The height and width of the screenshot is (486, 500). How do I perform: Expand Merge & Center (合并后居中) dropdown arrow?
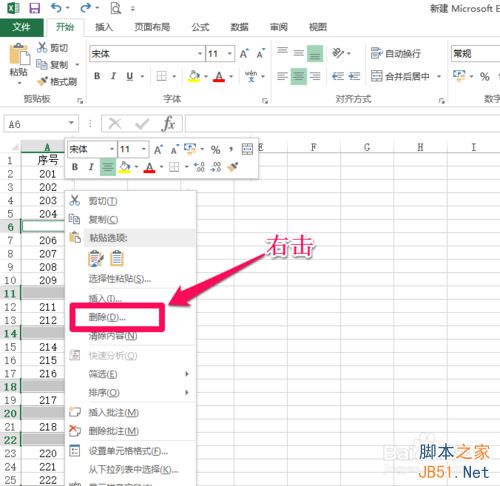[439, 76]
